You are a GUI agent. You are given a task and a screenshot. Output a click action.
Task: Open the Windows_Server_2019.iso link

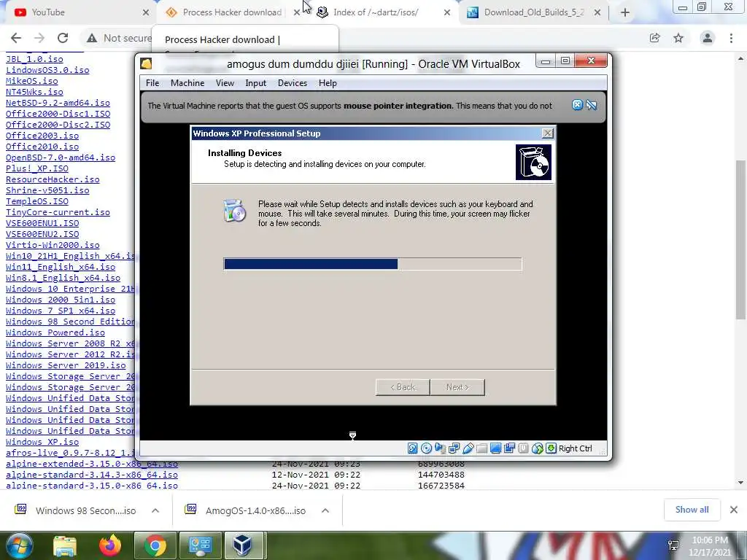pos(66,365)
